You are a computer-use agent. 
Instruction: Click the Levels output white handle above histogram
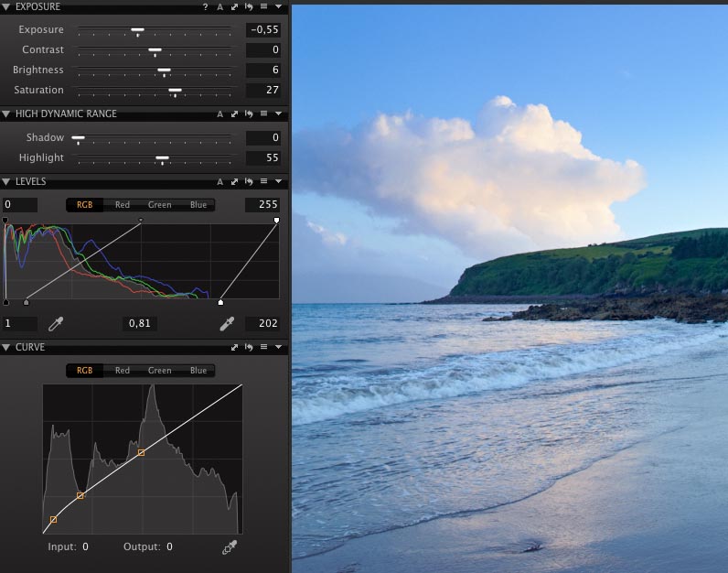[x=277, y=220]
